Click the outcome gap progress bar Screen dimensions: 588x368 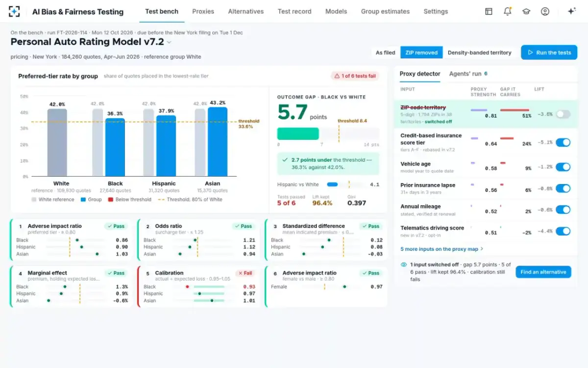pyautogui.click(x=328, y=133)
